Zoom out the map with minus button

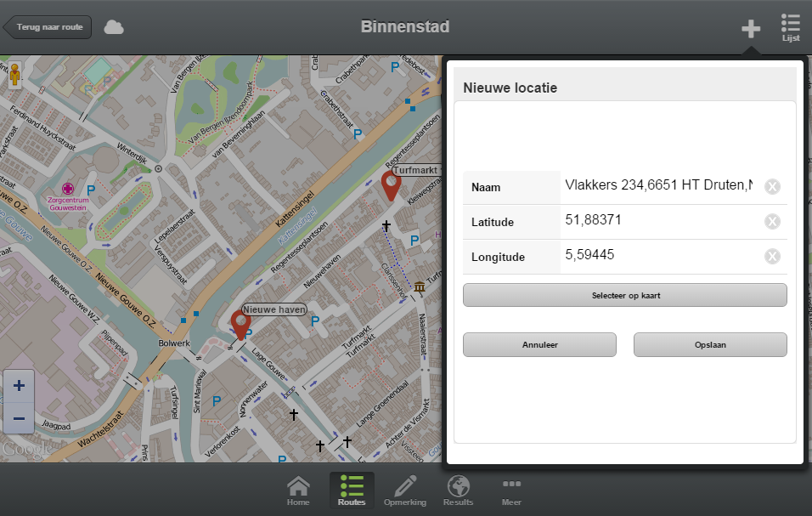(19, 418)
